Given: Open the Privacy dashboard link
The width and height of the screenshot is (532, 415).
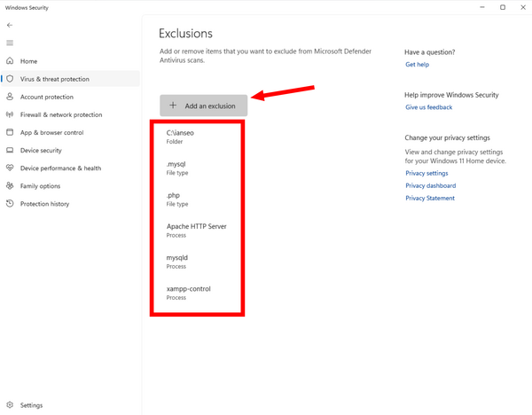Looking at the screenshot, I should tap(431, 185).
